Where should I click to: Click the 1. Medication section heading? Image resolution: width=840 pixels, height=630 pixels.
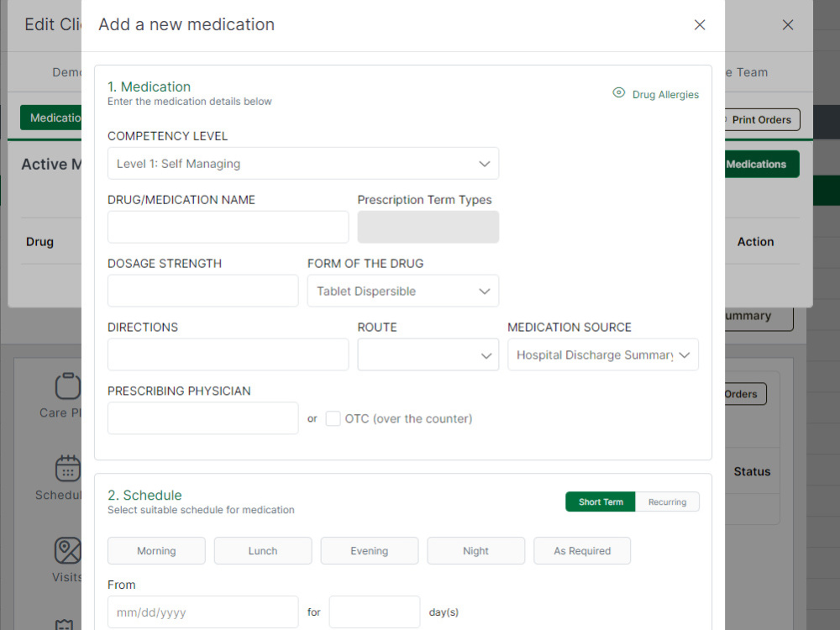tap(149, 87)
